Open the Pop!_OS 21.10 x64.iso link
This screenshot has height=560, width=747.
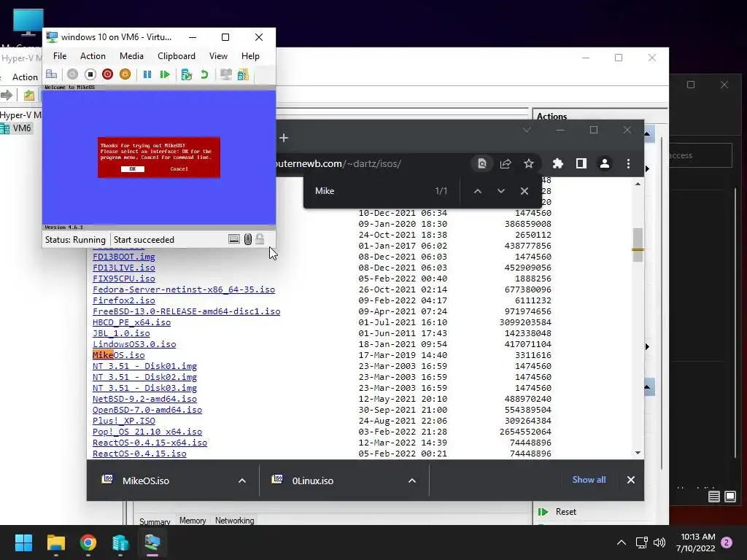point(147,432)
